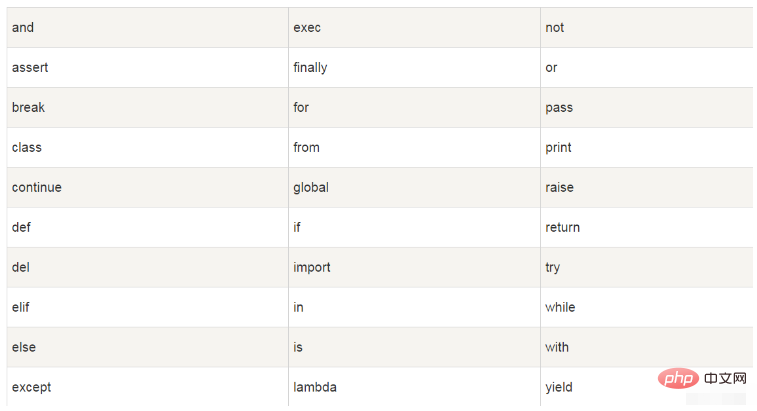Screen dimensions: 757x411
Task: Click the 'break' keyword cell
Action: [148, 108]
